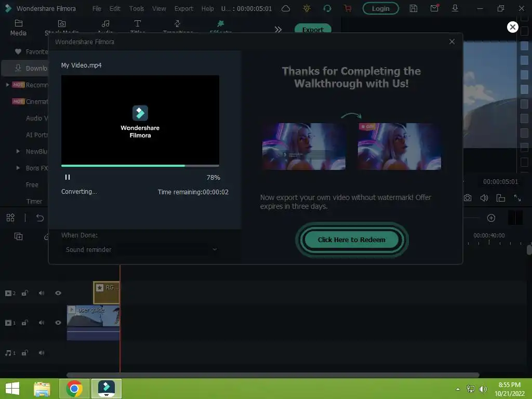Switch to the Media tab
This screenshot has width=532, height=399.
pyautogui.click(x=18, y=28)
